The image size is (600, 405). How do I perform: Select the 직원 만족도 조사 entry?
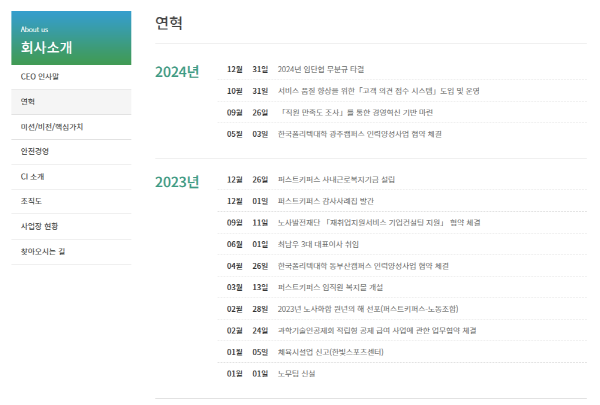(x=355, y=113)
